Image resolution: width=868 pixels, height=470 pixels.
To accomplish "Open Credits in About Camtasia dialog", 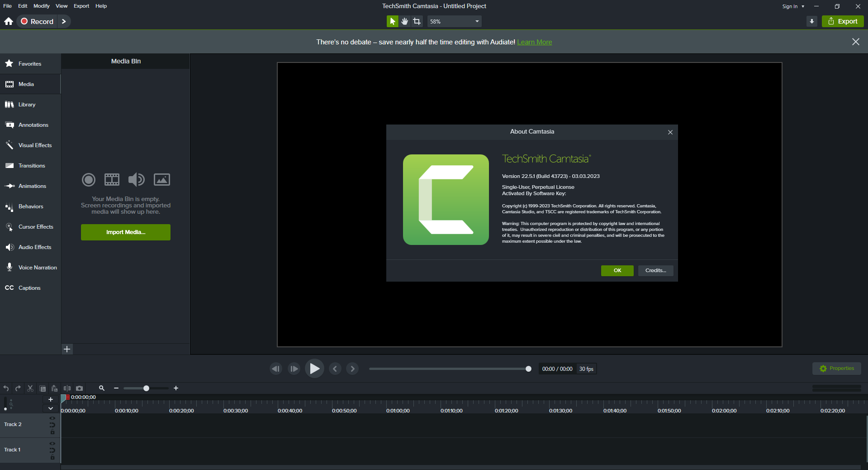I will pyautogui.click(x=656, y=270).
